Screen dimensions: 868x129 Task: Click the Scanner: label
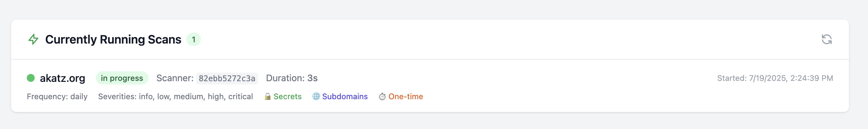point(175,78)
